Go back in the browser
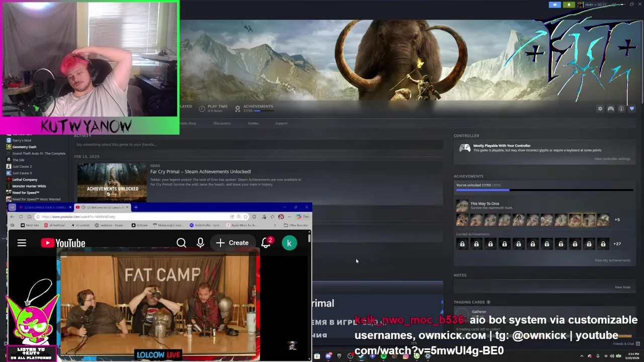The width and height of the screenshot is (644, 362). (x=12, y=217)
